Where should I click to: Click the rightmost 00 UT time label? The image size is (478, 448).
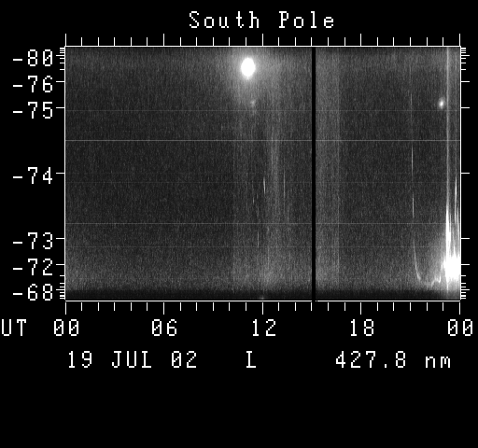(x=460, y=328)
